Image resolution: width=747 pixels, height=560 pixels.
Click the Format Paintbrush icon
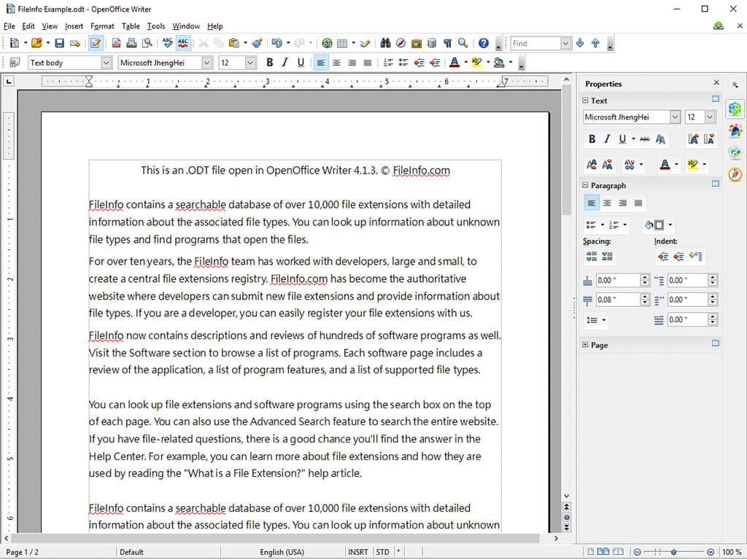pyautogui.click(x=257, y=44)
